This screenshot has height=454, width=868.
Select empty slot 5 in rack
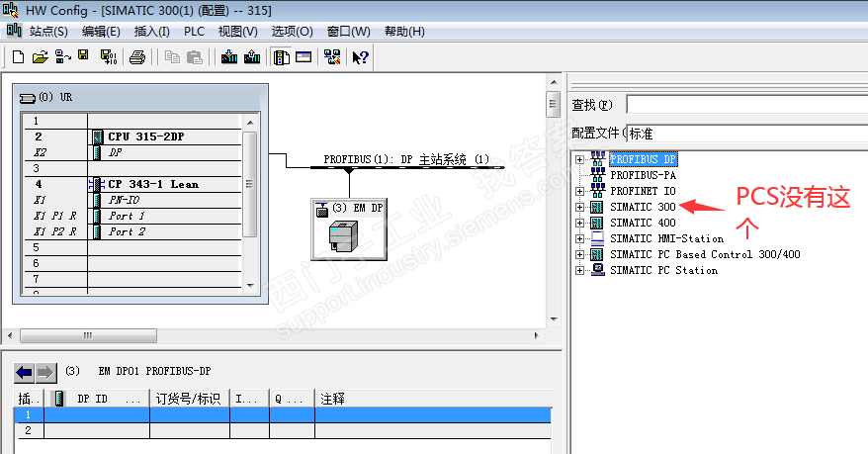132,247
